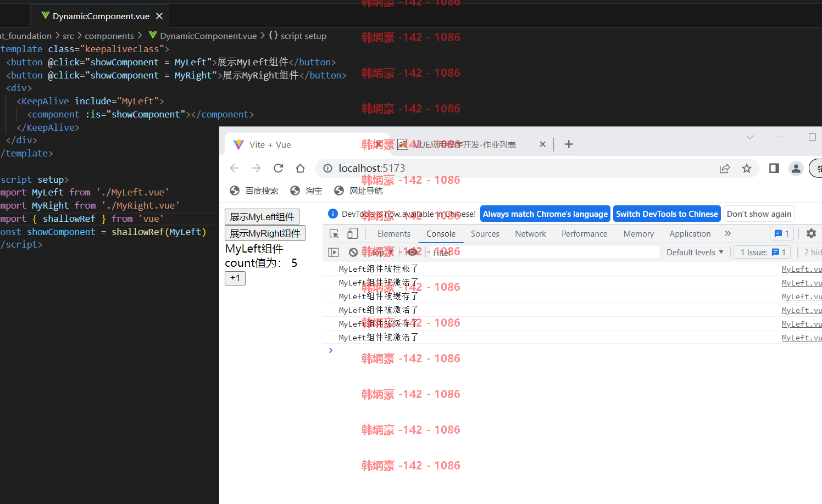Click the components breadcrumb segment

(x=109, y=36)
